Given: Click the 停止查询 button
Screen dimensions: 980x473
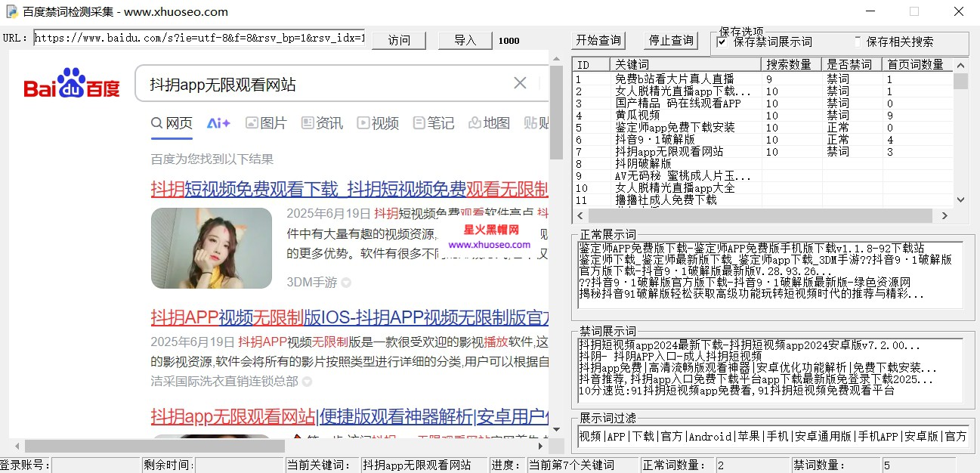Looking at the screenshot, I should point(670,40).
